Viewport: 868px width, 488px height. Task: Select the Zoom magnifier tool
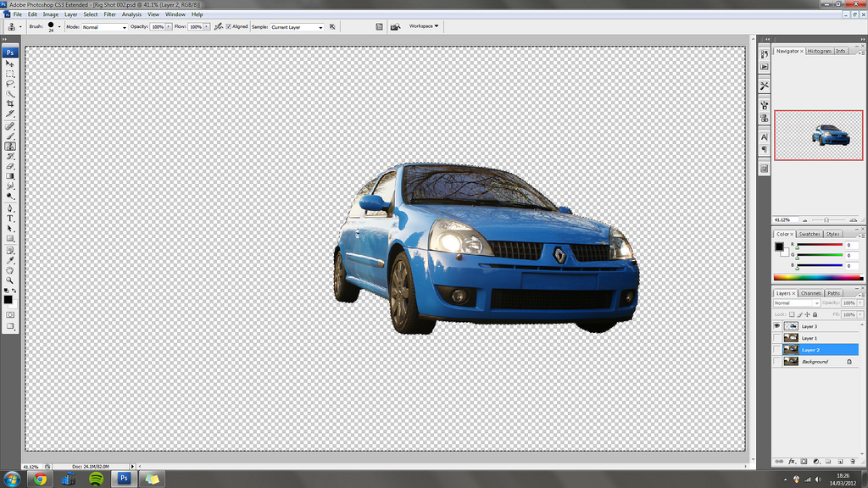point(10,280)
